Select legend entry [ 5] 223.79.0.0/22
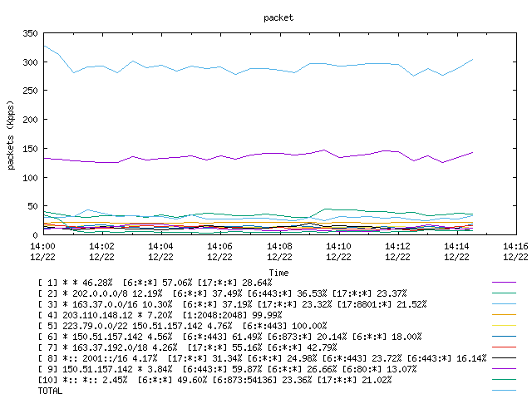Screen dimensions: 532x399 [182, 326]
